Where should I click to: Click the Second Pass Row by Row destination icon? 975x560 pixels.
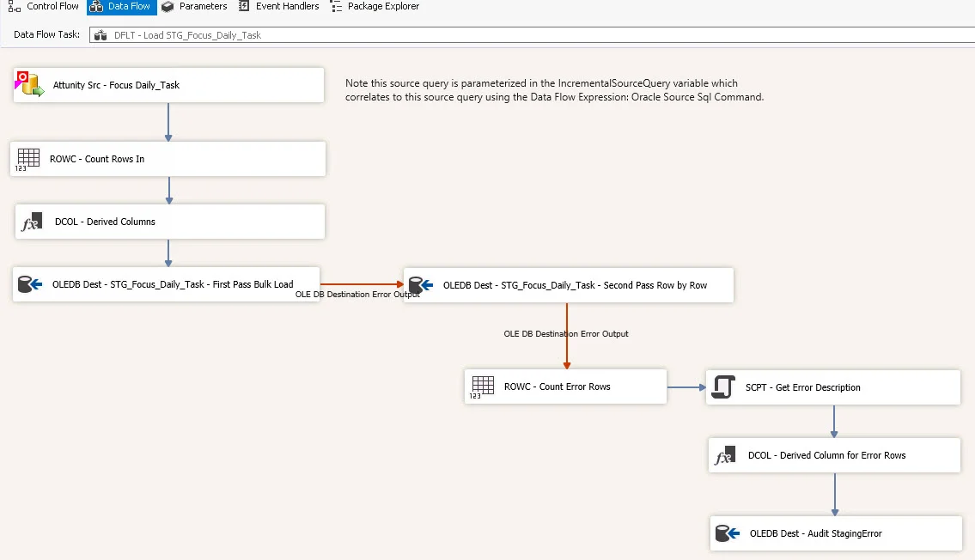pos(421,285)
